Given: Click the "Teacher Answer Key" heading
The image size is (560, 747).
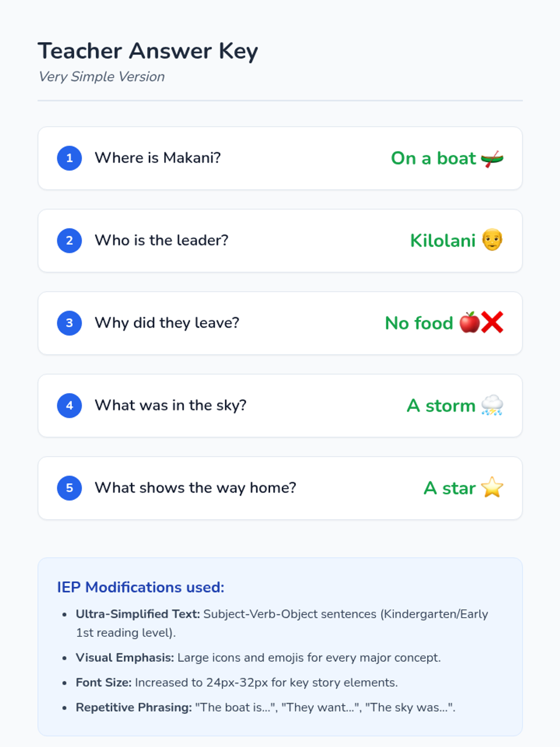Looking at the screenshot, I should [147, 51].
